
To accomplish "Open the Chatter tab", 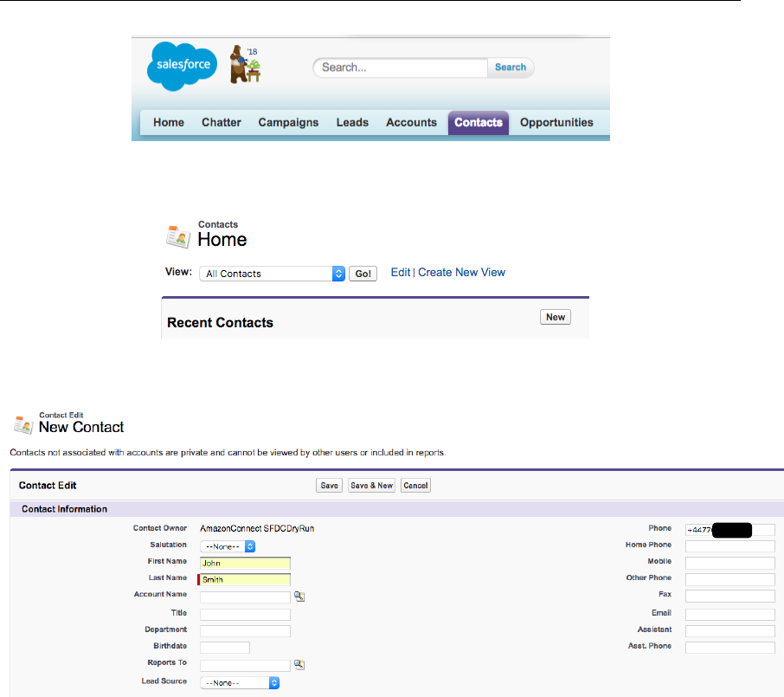I will coord(221,123).
